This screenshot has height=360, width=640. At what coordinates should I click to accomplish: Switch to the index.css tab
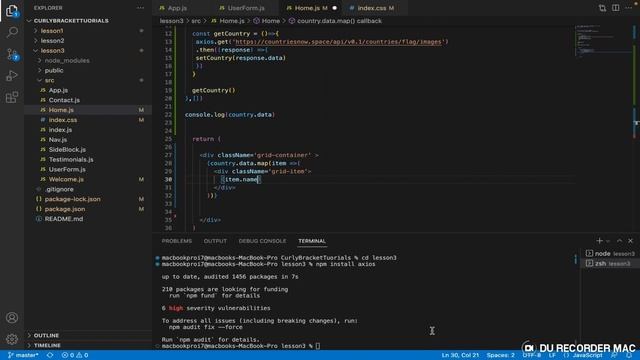point(376,8)
